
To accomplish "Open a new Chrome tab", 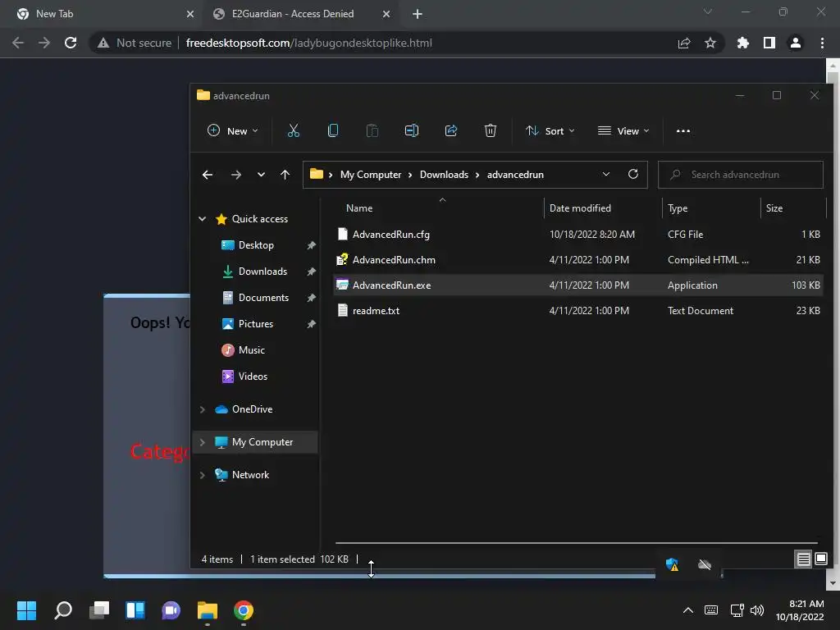I will (418, 14).
